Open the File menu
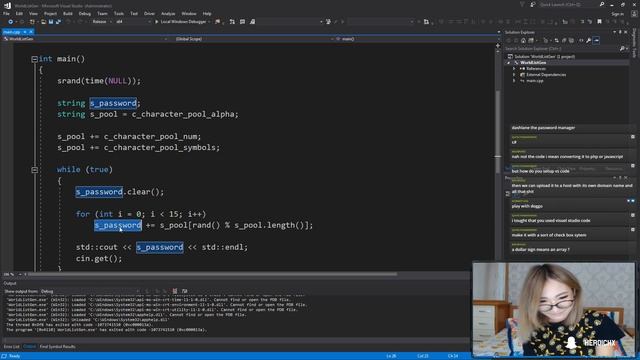The image size is (640, 360). pos(7,13)
